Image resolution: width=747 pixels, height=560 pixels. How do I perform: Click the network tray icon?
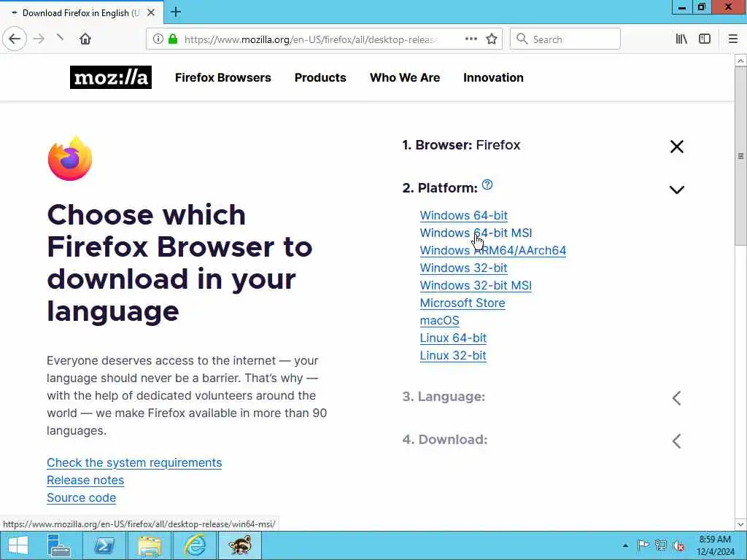pyautogui.click(x=660, y=545)
